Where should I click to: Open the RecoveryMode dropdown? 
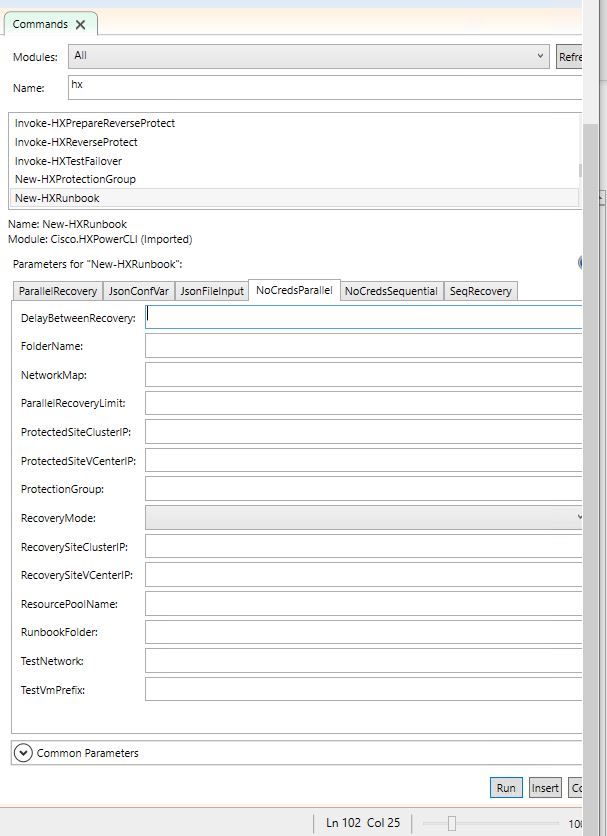[x=363, y=518]
